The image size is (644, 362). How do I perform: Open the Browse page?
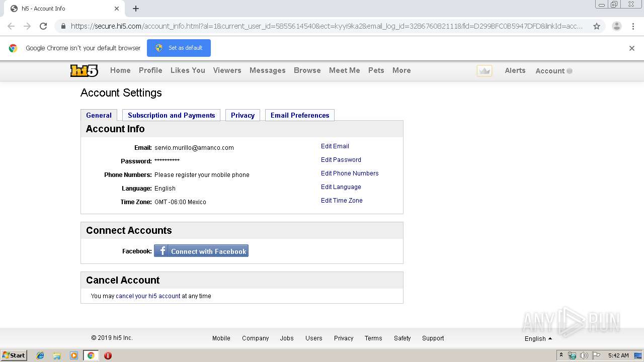(307, 70)
